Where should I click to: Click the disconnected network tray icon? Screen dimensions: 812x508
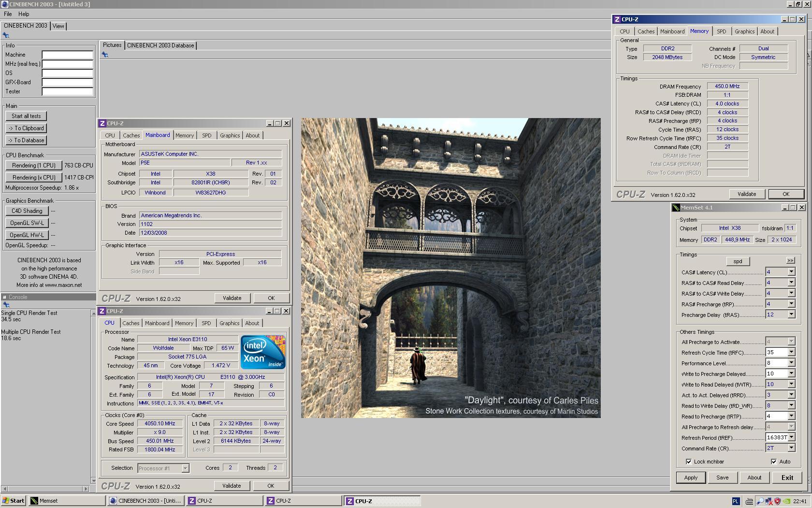(768, 501)
